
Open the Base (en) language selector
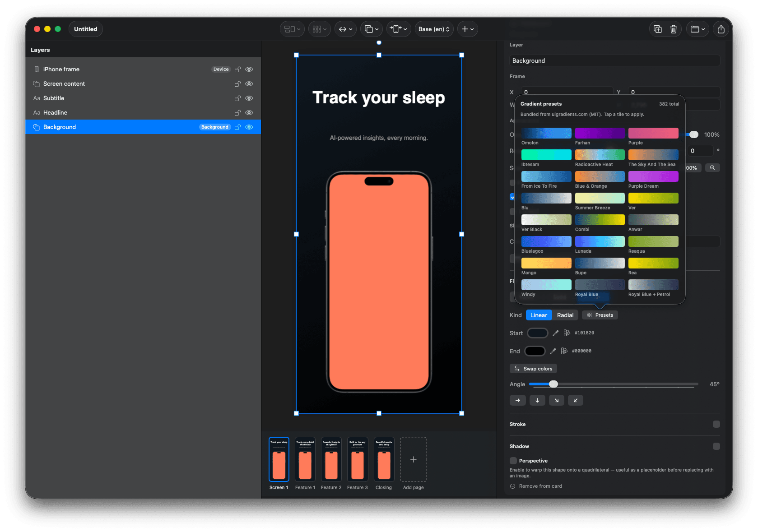434,29
